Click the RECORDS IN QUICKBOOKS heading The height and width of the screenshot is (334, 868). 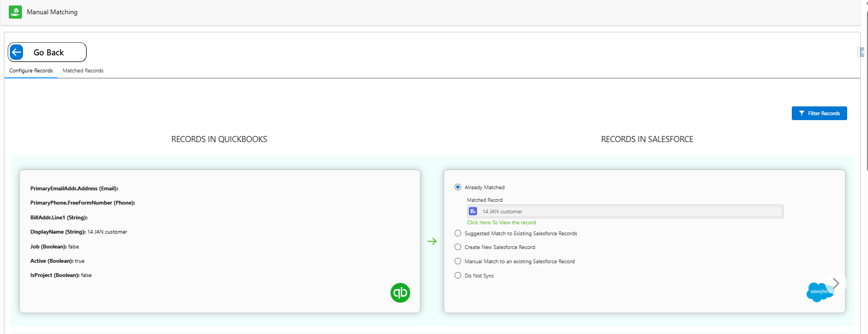tap(219, 139)
